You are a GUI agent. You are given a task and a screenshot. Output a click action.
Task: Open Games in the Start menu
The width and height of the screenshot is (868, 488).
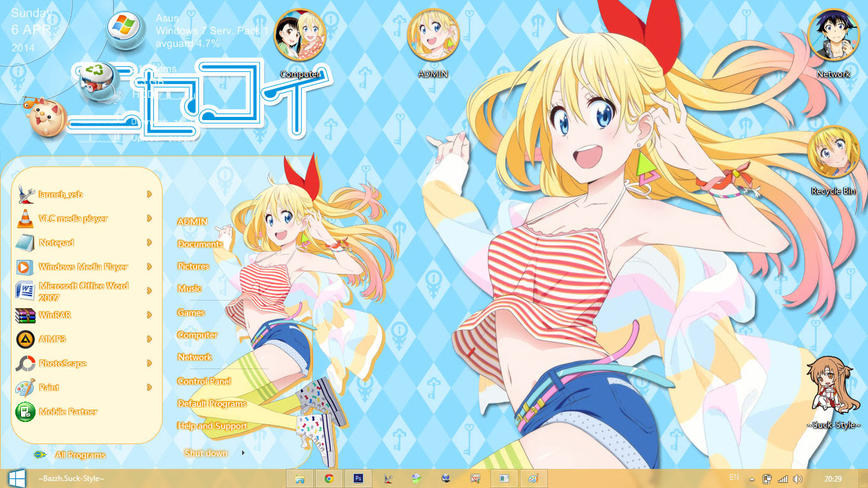tap(191, 313)
